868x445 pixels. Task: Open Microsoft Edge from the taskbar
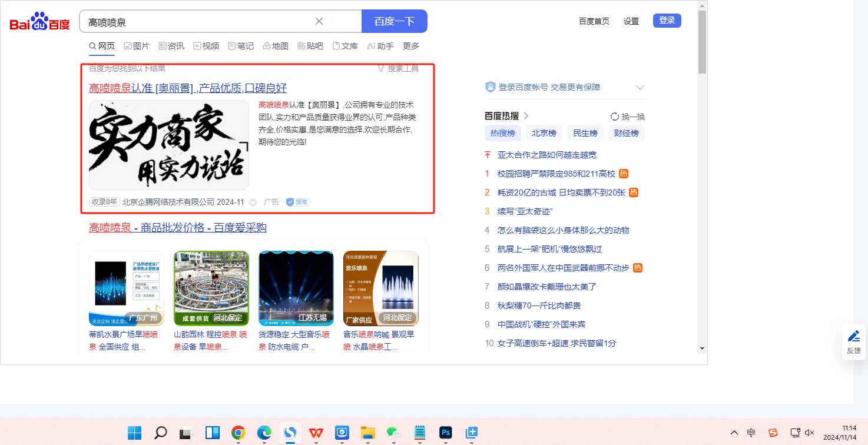[264, 433]
